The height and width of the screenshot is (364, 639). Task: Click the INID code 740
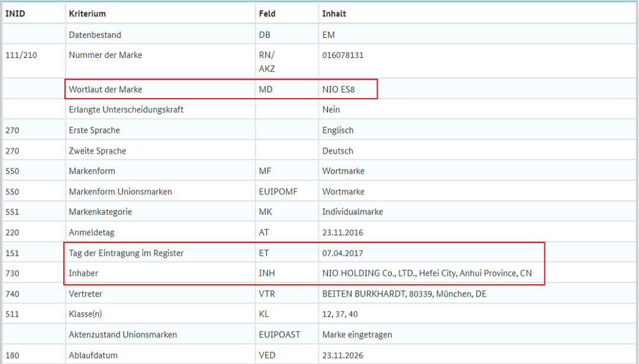(x=12, y=294)
